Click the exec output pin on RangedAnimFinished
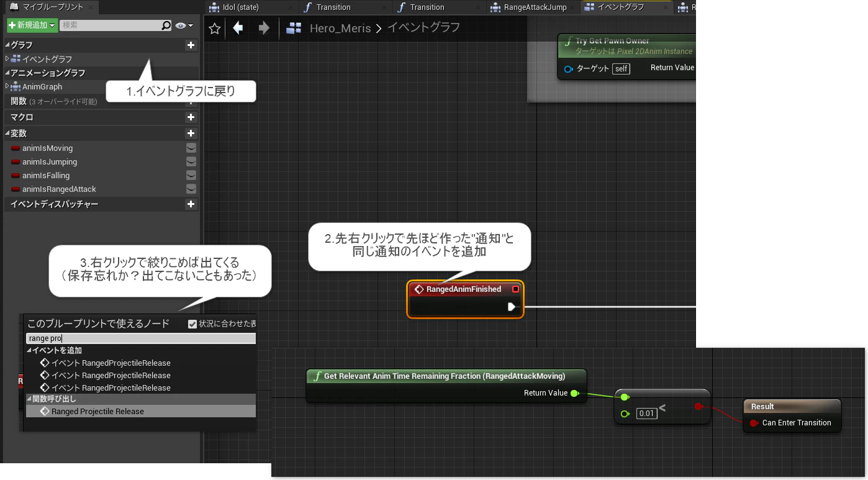Screen dimensions: 868x480 coord(512,307)
